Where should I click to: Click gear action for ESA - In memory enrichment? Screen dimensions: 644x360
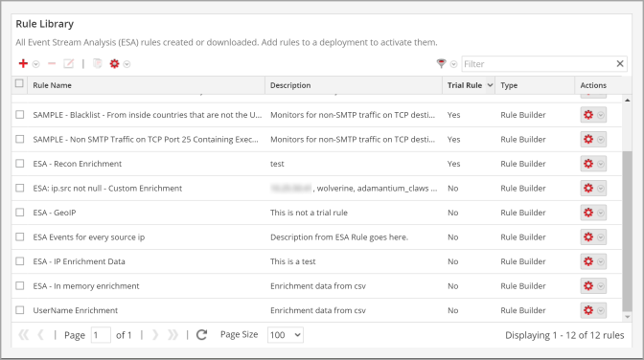[588, 285]
